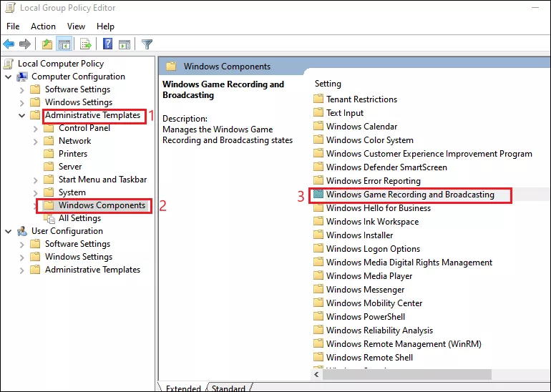Viewport: 551px width, 392px height.
Task: Expand the System tree node
Action: [x=36, y=193]
